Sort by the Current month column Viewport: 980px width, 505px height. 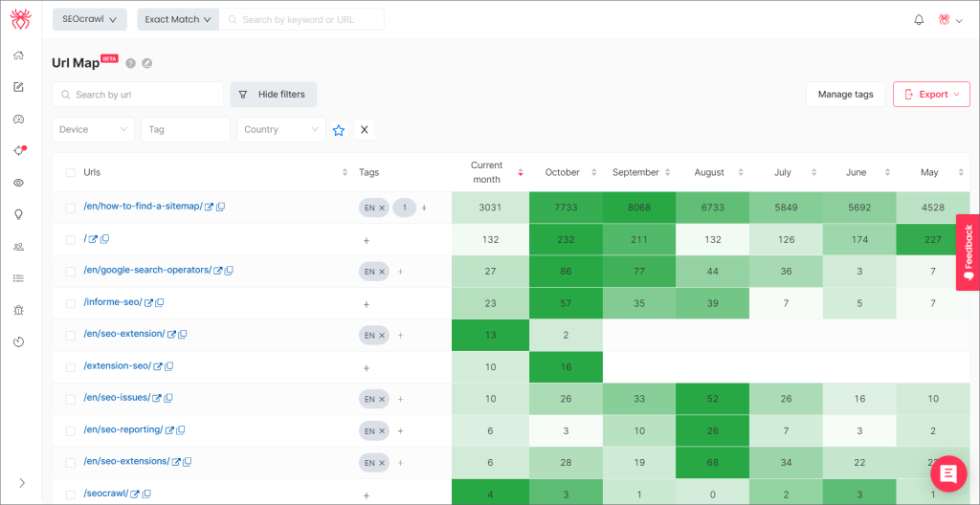tap(487, 172)
